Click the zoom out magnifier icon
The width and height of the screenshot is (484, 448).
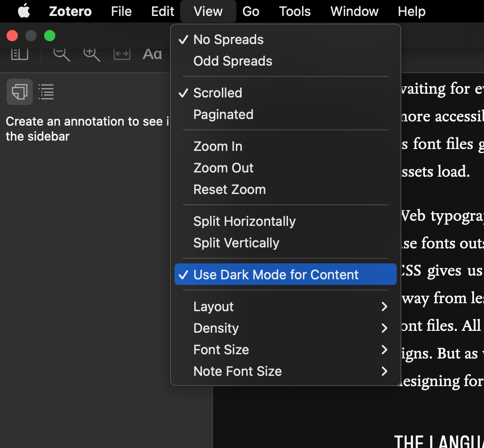tap(61, 54)
